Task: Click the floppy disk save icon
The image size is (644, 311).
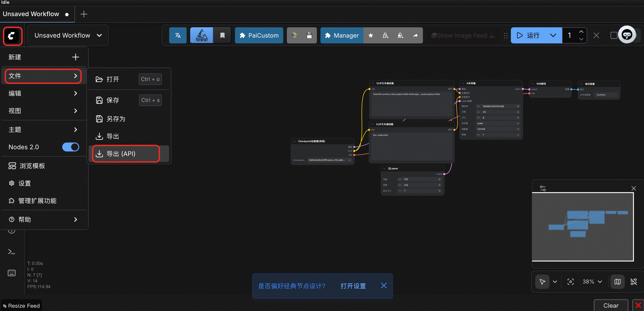Action: pyautogui.click(x=309, y=35)
